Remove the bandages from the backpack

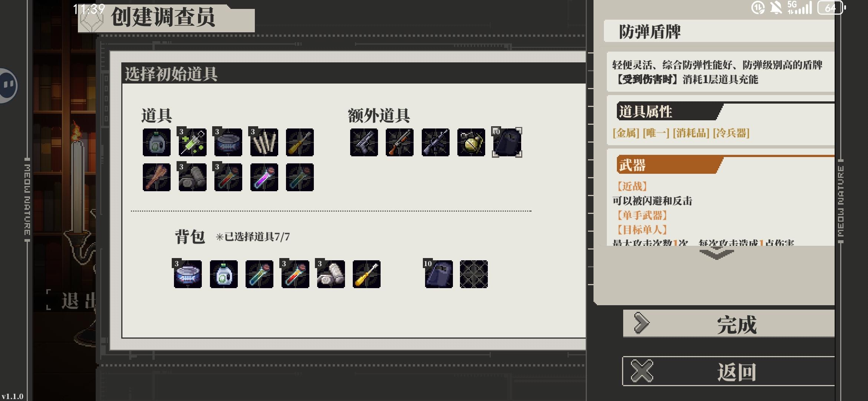(331, 274)
